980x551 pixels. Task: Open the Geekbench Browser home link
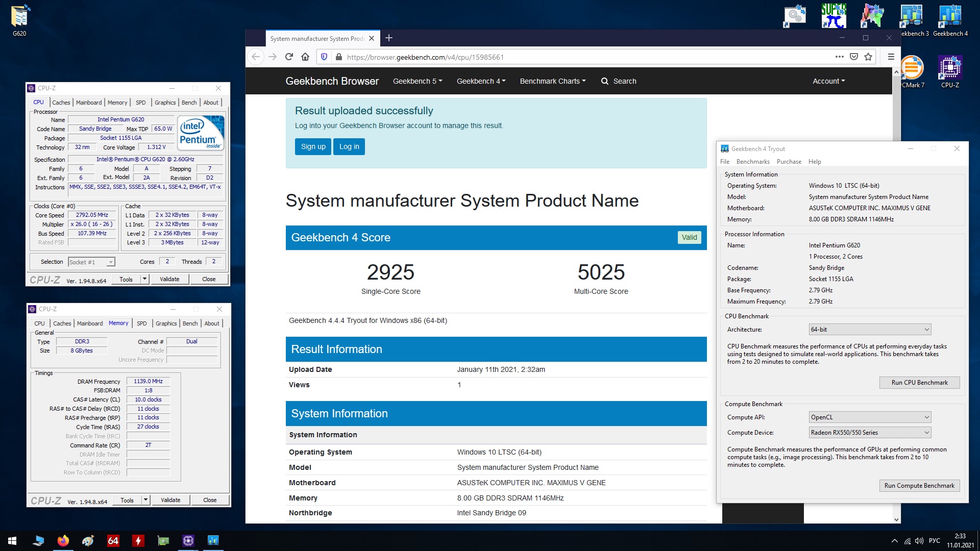tap(332, 81)
